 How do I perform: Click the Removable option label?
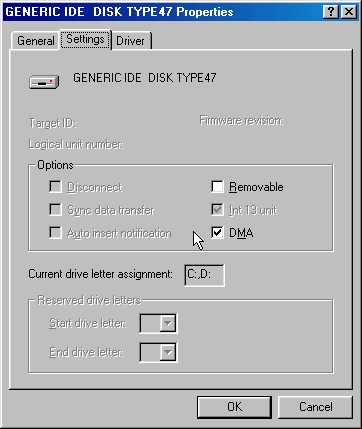[256, 187]
